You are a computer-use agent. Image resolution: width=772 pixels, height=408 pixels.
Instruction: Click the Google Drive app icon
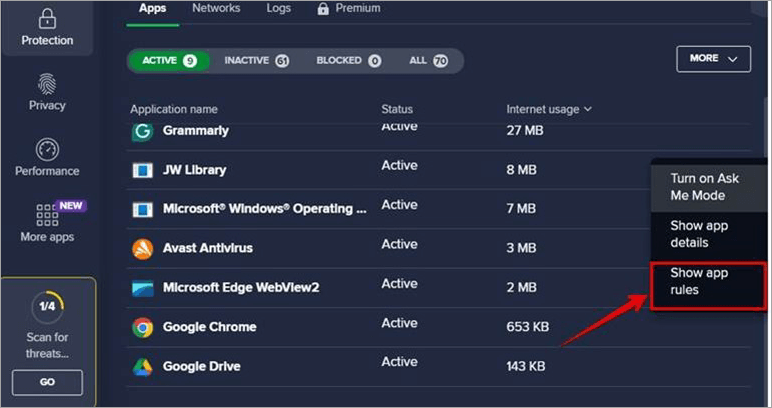[142, 366]
